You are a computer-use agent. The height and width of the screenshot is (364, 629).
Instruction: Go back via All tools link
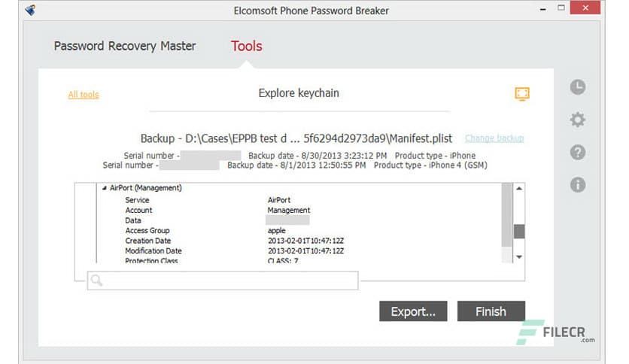point(84,95)
